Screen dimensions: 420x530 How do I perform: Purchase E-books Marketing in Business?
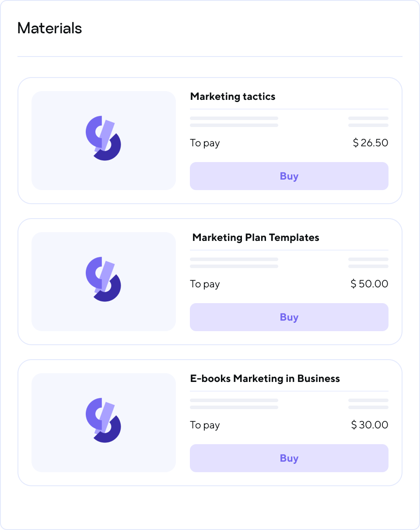click(x=289, y=458)
